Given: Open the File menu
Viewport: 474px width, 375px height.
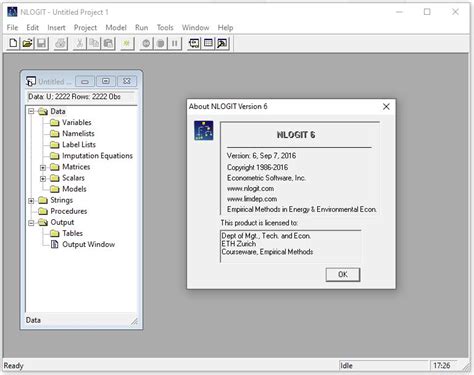Looking at the screenshot, I should [x=12, y=28].
